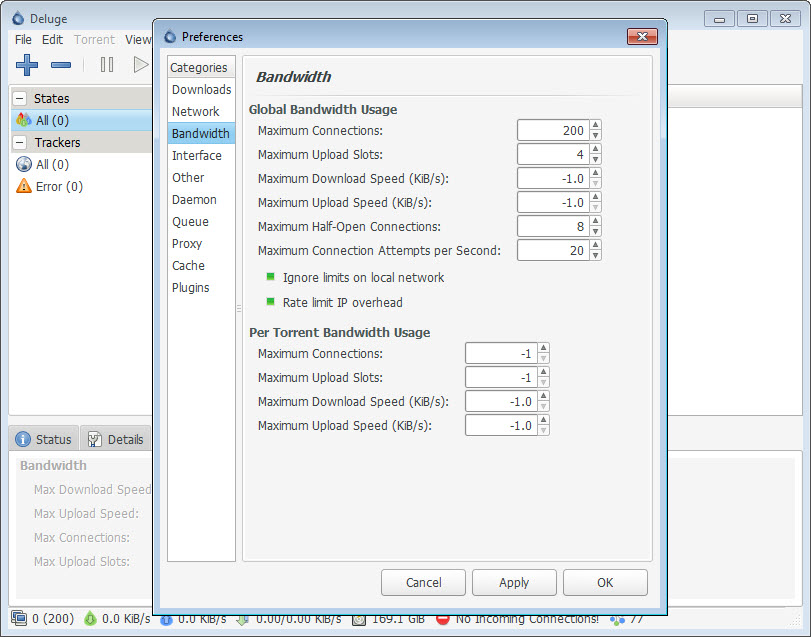Open the Edit menu
Screen dimensions: 811x637
tap(52, 39)
